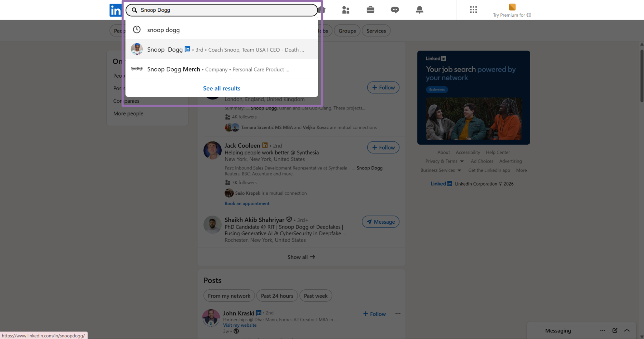Open the Notifications bell icon
This screenshot has width=644, height=339.
coord(419,10)
